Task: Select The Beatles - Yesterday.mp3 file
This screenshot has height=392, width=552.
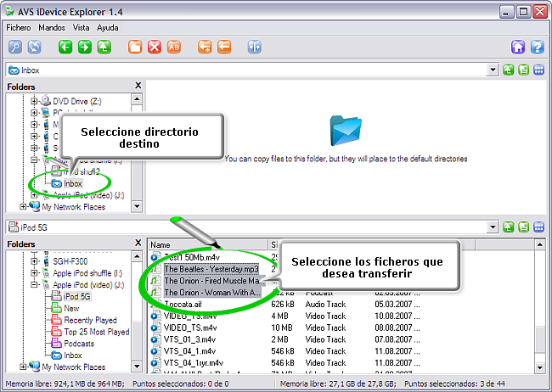Action: [211, 269]
